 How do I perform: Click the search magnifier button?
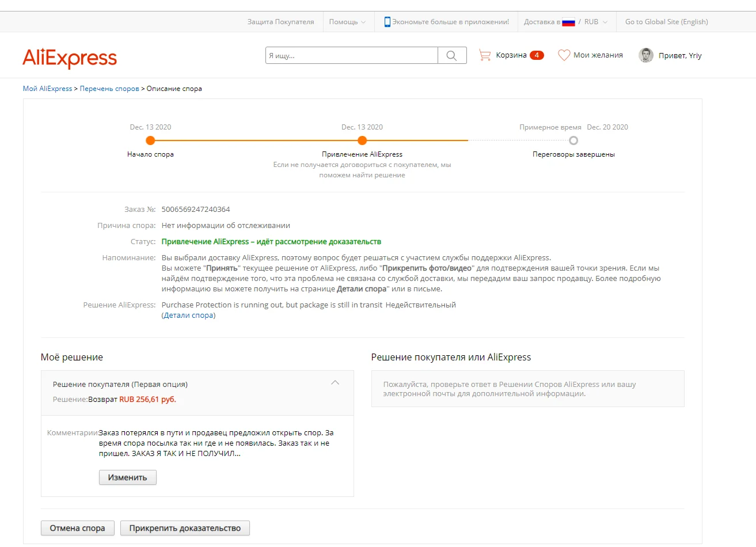tap(452, 55)
